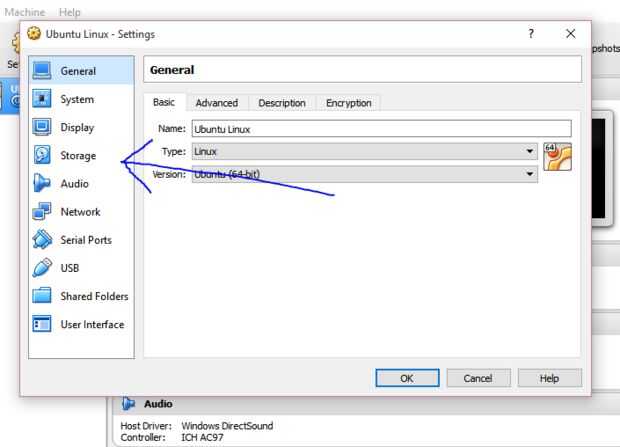Open the System settings category
The width and height of the screenshot is (620, 447).
(x=81, y=99)
